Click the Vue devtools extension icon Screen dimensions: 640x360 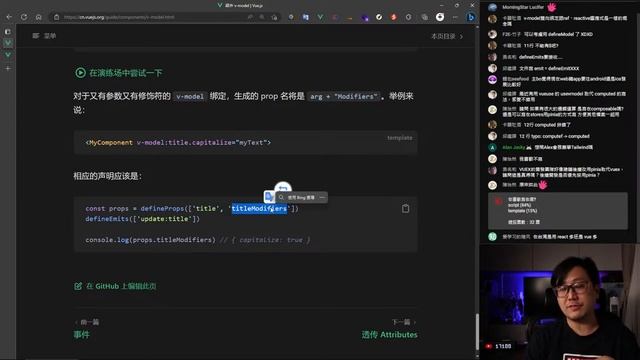(x=320, y=17)
